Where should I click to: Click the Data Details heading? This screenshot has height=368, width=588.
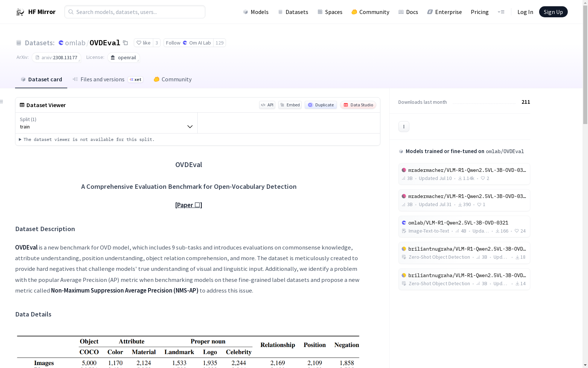click(x=33, y=314)
